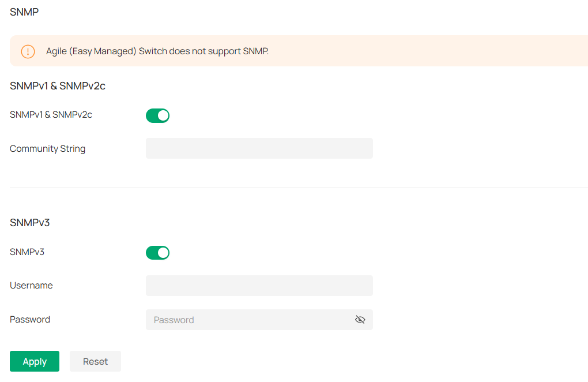Click the Username label text
This screenshot has width=588, height=382.
pyautogui.click(x=31, y=285)
